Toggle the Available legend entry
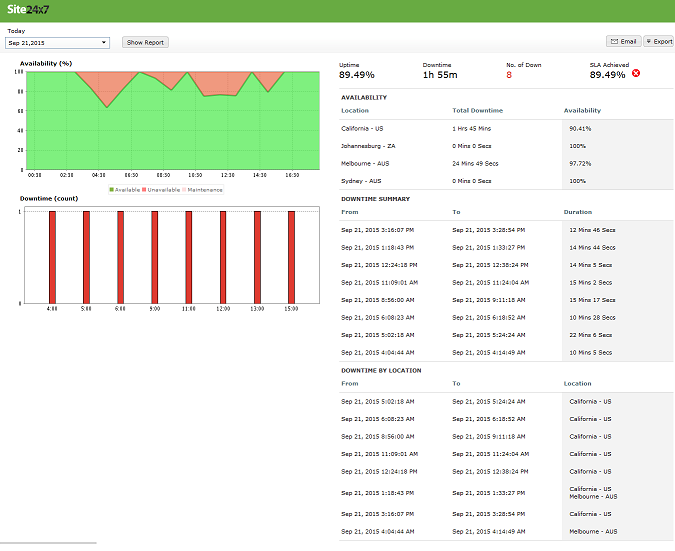The height and width of the screenshot is (551, 675). click(125, 189)
